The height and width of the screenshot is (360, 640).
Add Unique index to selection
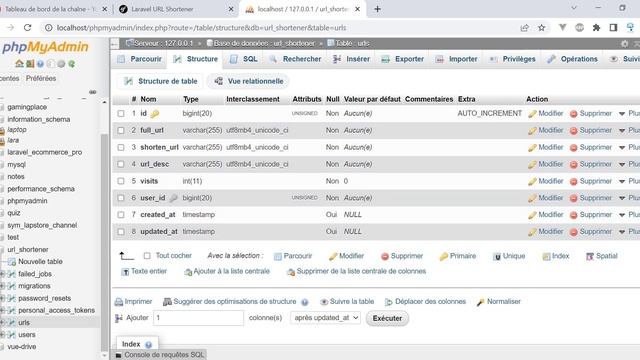509,256
